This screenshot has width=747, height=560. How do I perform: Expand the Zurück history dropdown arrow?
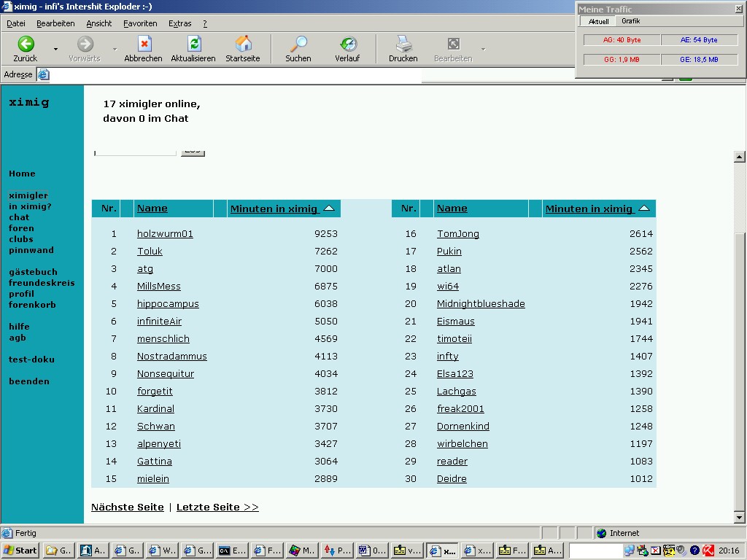(55, 50)
